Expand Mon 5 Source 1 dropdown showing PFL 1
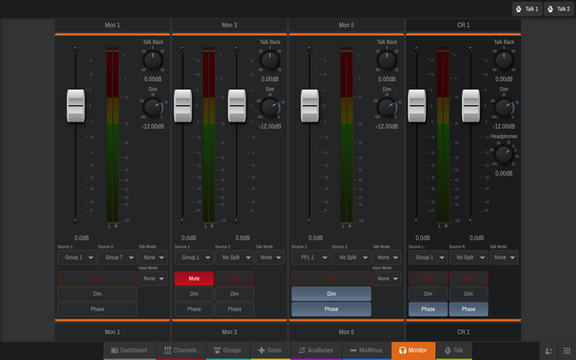Screen dimensions: 576x360 point(311,258)
